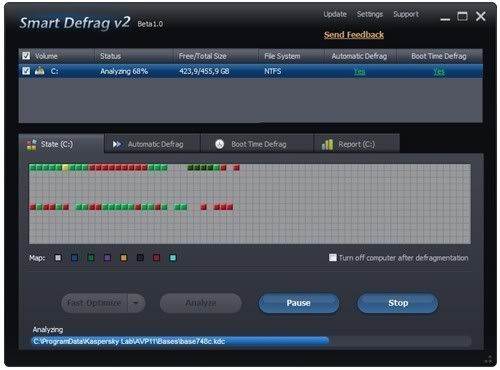Image resolution: width=500 pixels, height=370 pixels.
Task: Click the Stop button
Action: [x=398, y=303]
